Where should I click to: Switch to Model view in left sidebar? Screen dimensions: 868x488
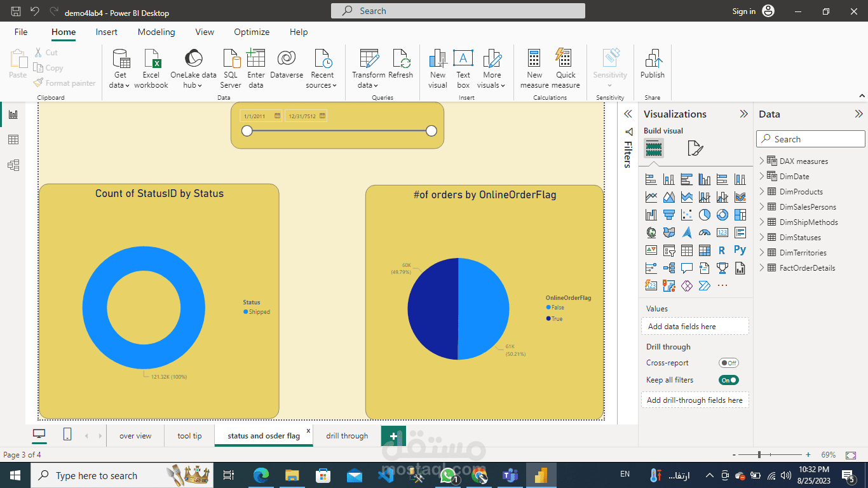pos(13,165)
